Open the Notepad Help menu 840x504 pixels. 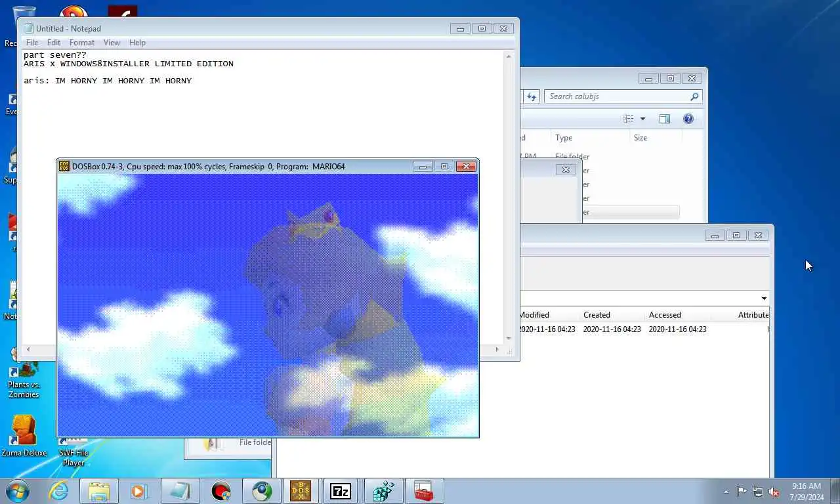(137, 43)
